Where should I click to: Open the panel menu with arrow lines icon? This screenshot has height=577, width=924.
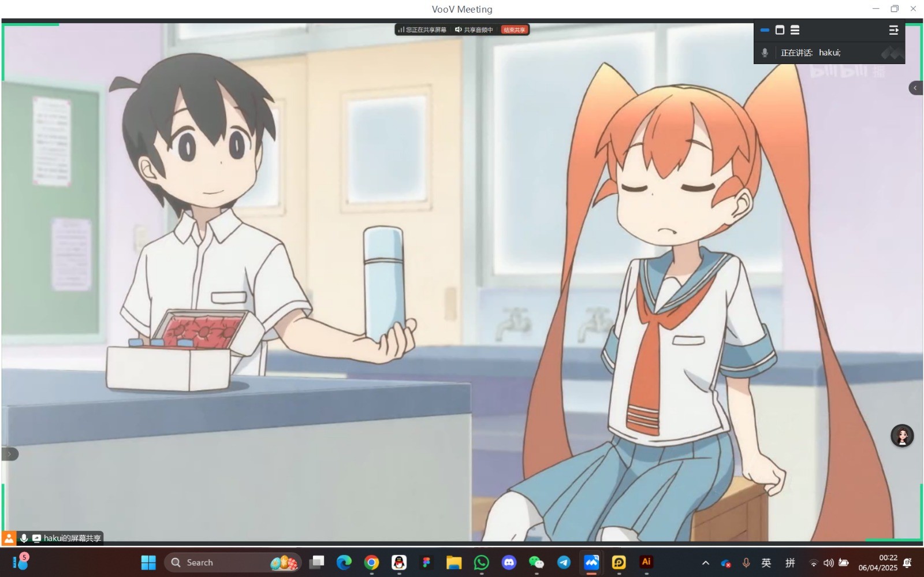click(x=893, y=30)
